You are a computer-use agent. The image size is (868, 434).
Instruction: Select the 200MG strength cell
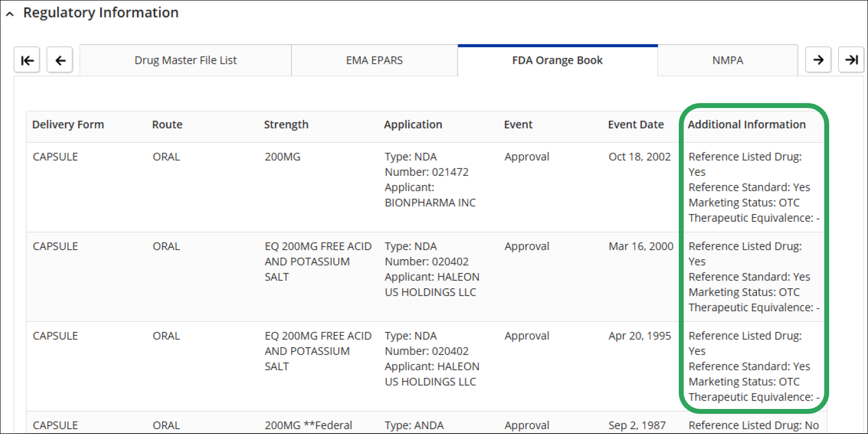pyautogui.click(x=283, y=157)
